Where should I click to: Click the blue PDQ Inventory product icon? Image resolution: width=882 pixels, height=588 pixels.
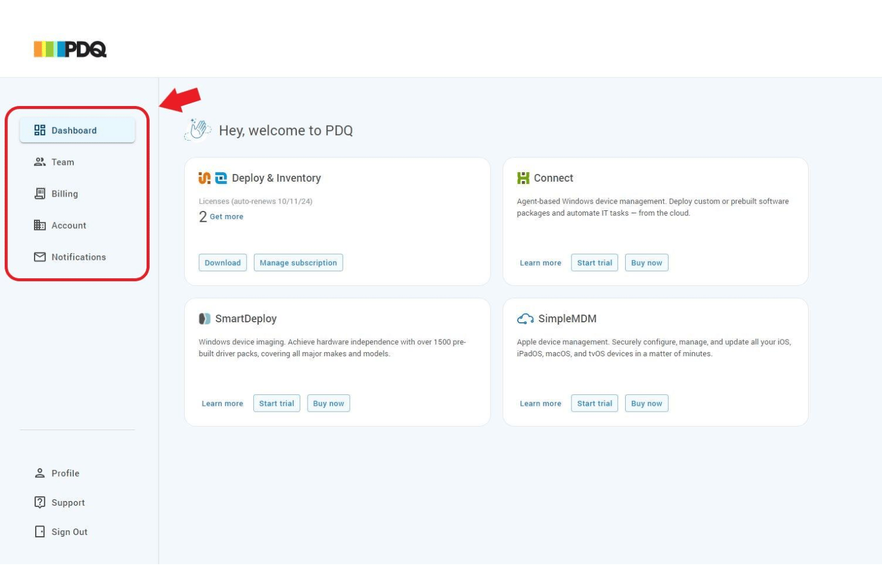click(221, 178)
